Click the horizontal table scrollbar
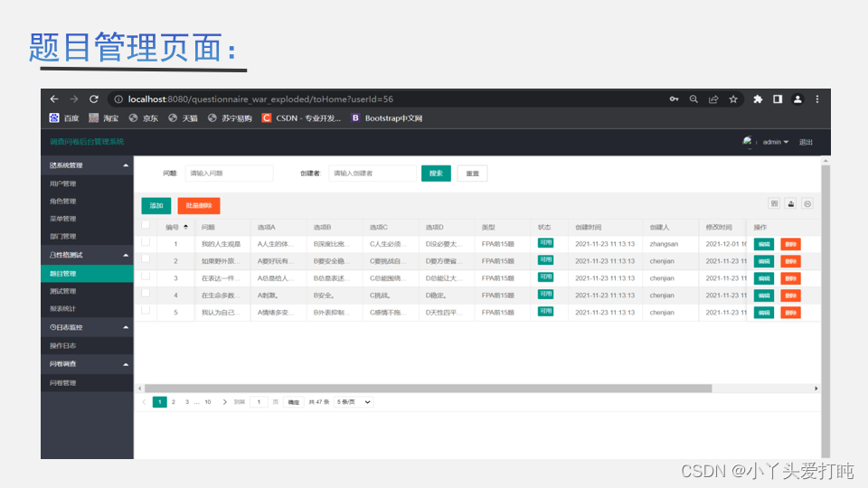Viewport: 868px width, 488px height. (428, 389)
